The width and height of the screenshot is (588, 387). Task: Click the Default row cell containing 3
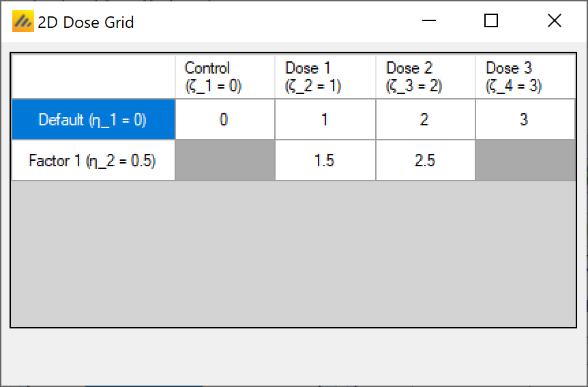(x=525, y=120)
